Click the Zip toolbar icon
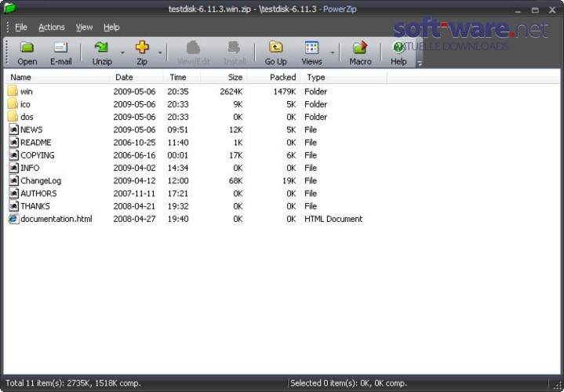Viewport: 564px width, 392px height. click(142, 47)
